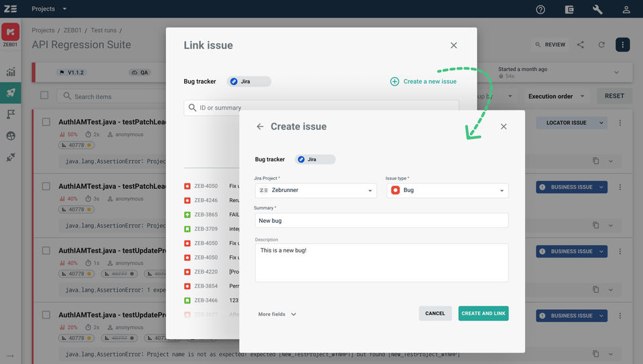
Task: Open the Issue type Bug dropdown
Action: [447, 191]
